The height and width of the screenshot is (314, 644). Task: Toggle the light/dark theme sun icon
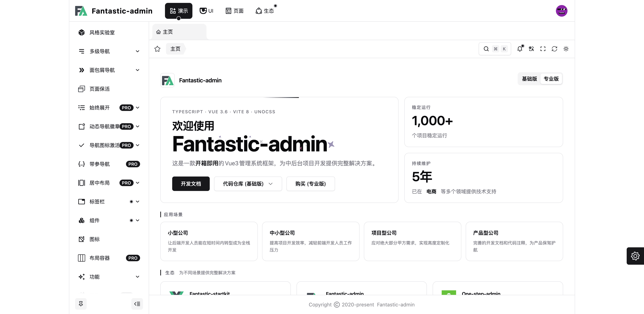click(566, 49)
